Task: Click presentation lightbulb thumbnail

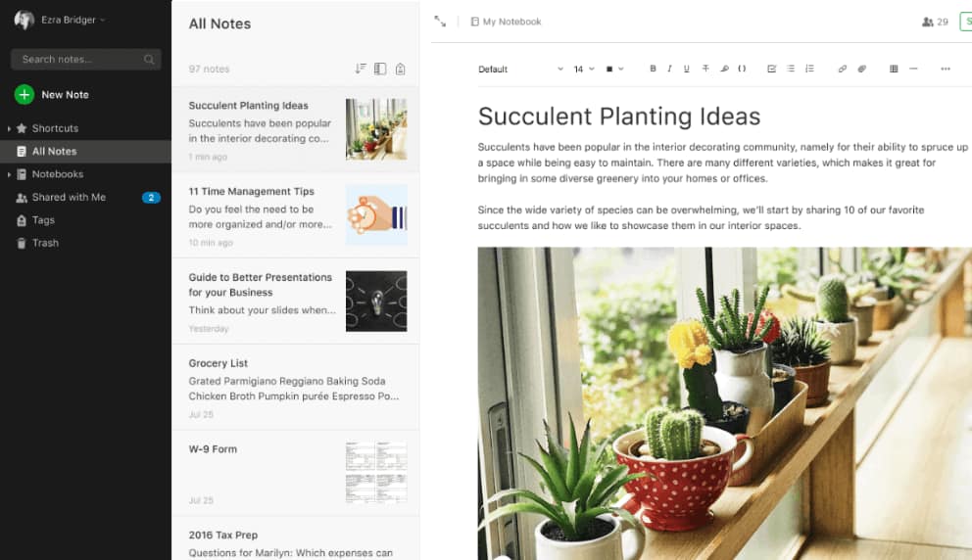Action: pyautogui.click(x=376, y=302)
